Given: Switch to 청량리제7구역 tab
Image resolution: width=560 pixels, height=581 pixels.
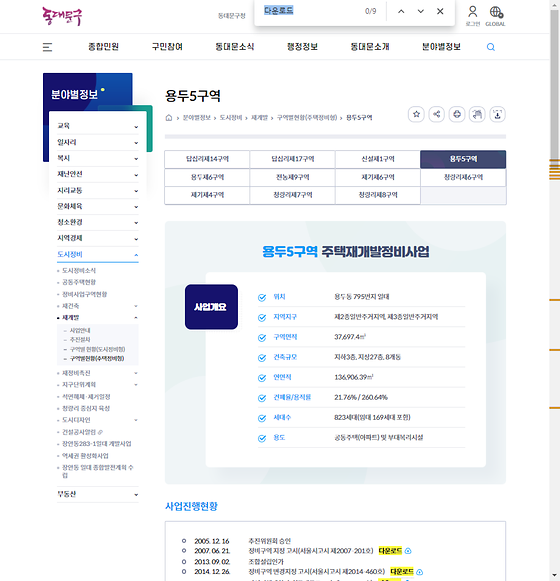Looking at the screenshot, I should 292,195.
